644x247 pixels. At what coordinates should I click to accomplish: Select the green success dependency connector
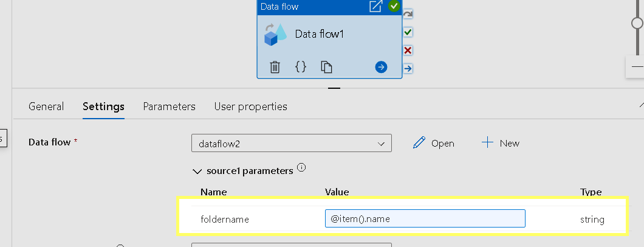point(408,32)
